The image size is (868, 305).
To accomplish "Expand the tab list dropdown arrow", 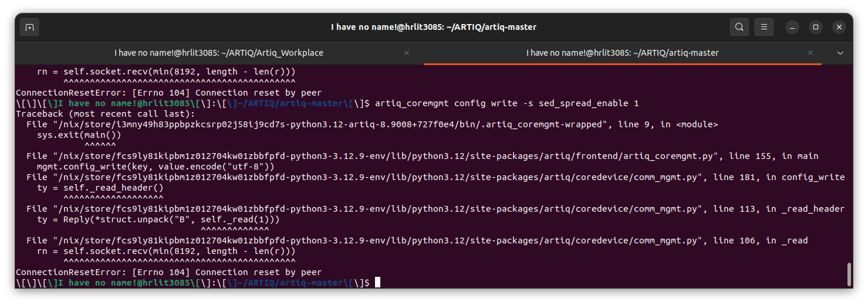I will [x=840, y=53].
